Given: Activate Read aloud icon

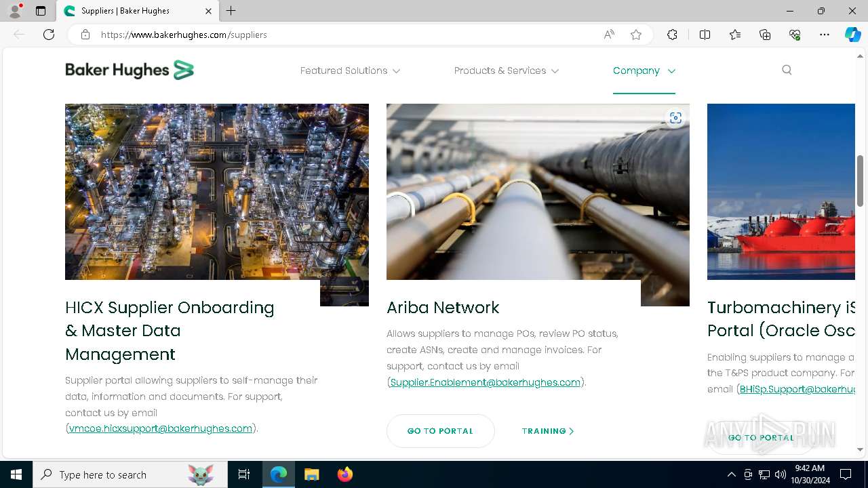Looking at the screenshot, I should click(x=609, y=35).
